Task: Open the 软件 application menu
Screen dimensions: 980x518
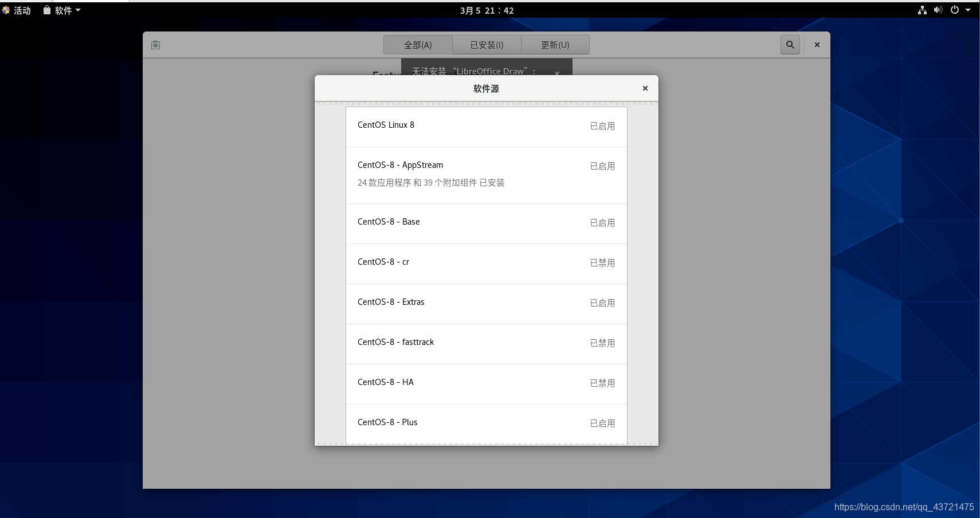Action: pos(62,10)
